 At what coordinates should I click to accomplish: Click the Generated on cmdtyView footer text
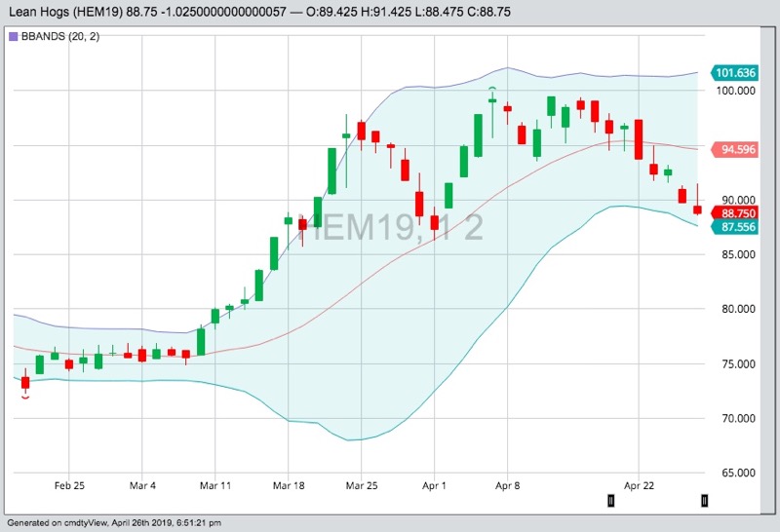tap(111, 523)
